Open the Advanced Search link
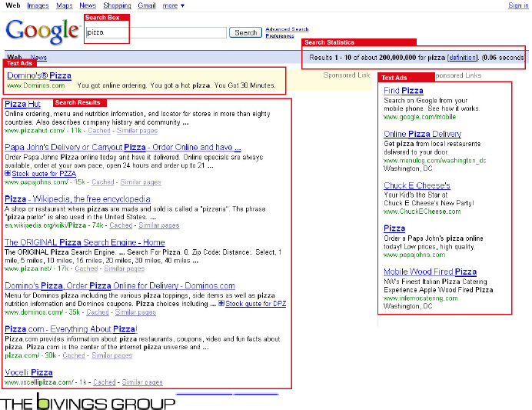Viewport: 532px width, 410px height. pyautogui.click(x=287, y=29)
